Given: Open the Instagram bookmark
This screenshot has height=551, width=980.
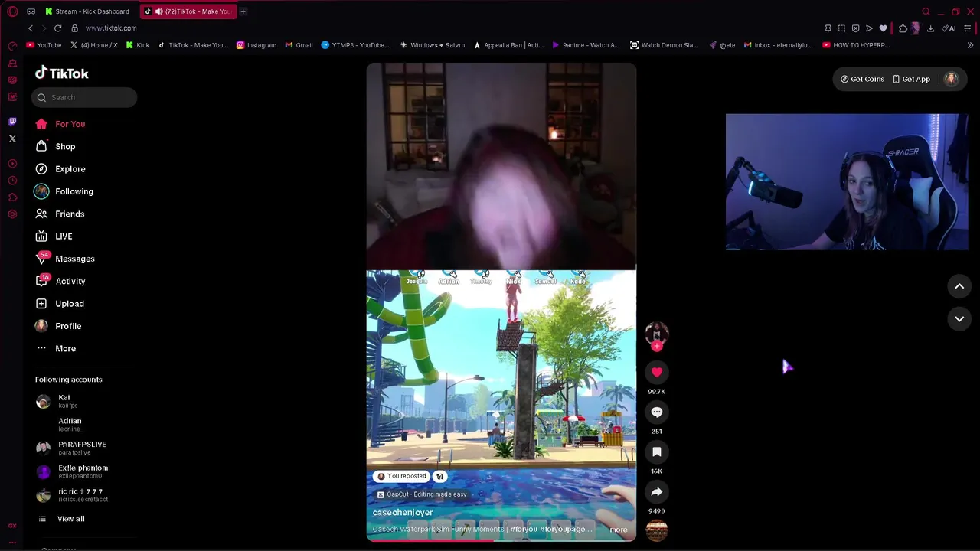Looking at the screenshot, I should tap(256, 45).
